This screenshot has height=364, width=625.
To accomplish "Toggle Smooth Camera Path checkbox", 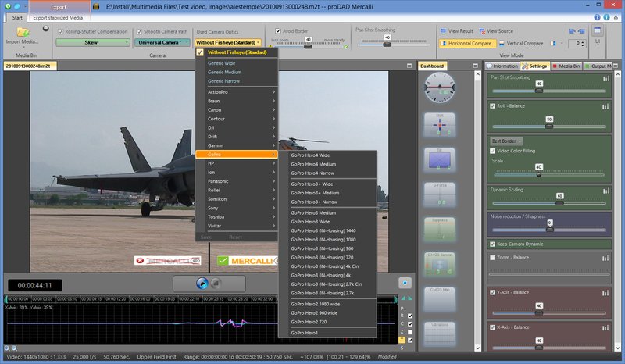I will click(140, 31).
